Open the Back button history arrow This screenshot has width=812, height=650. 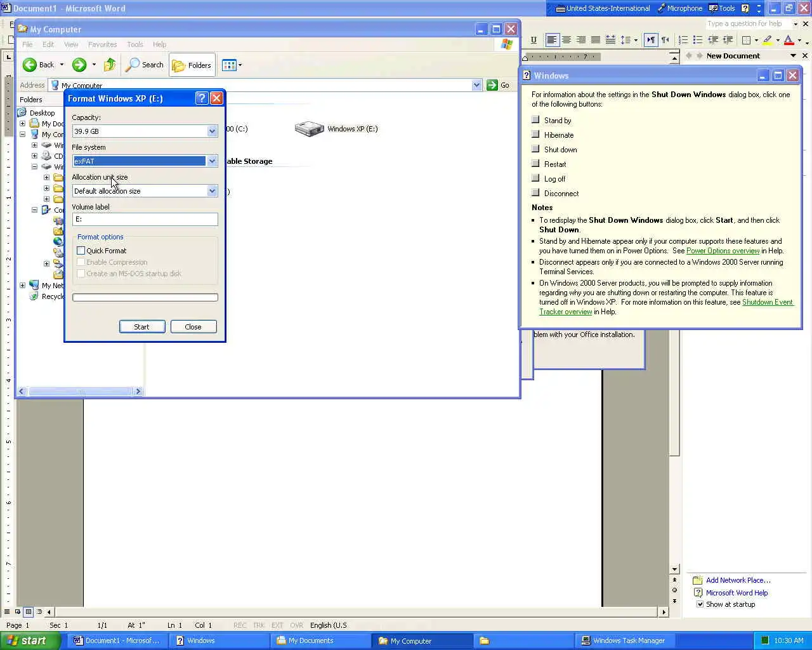tap(62, 65)
